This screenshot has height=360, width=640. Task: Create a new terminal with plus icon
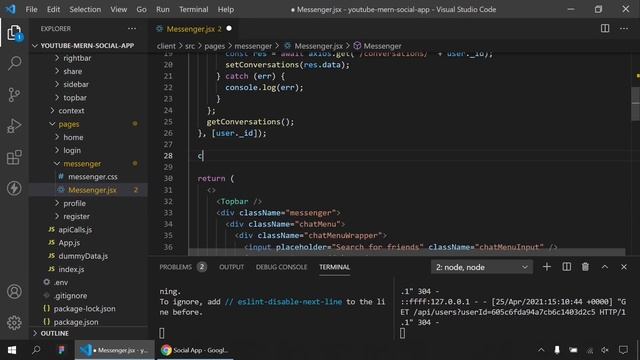(x=547, y=267)
